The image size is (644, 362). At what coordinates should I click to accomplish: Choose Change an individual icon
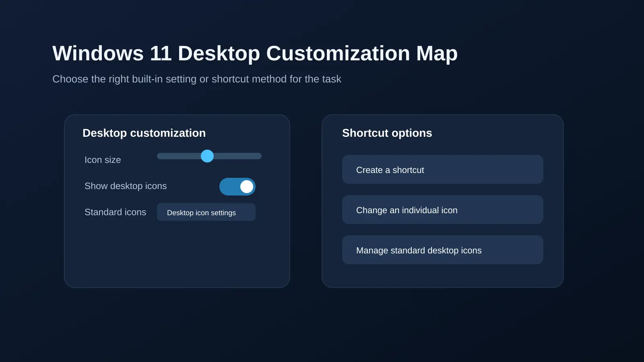[x=443, y=210]
